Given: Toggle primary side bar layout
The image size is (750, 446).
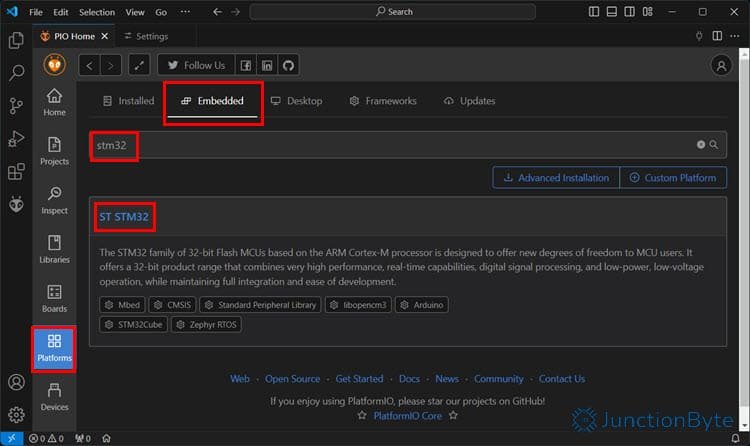Looking at the screenshot, I should coord(594,11).
